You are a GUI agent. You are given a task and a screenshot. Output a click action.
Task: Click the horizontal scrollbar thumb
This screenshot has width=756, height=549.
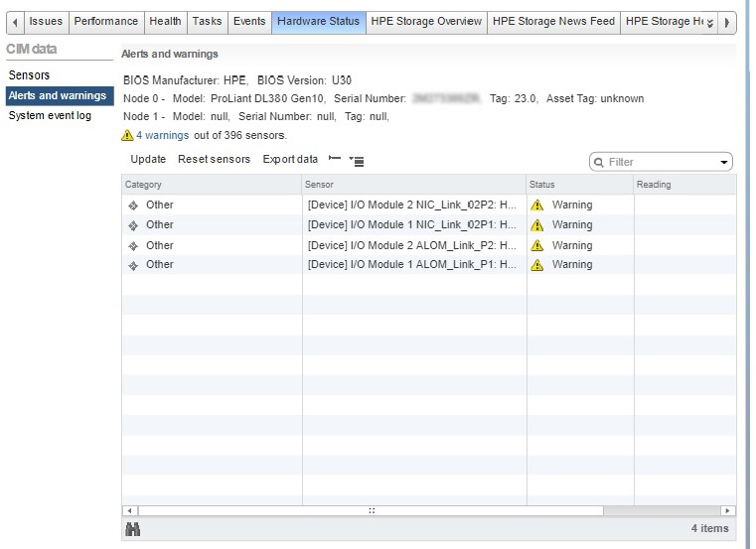point(373,510)
